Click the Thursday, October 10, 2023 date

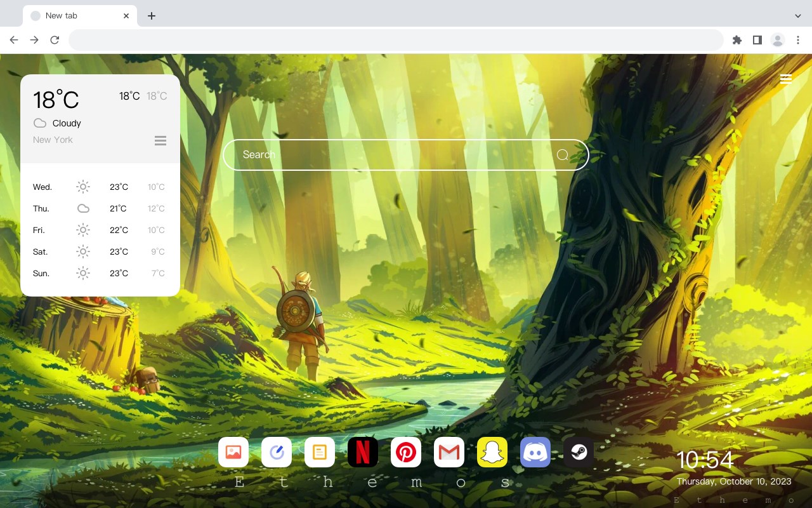pos(734,481)
